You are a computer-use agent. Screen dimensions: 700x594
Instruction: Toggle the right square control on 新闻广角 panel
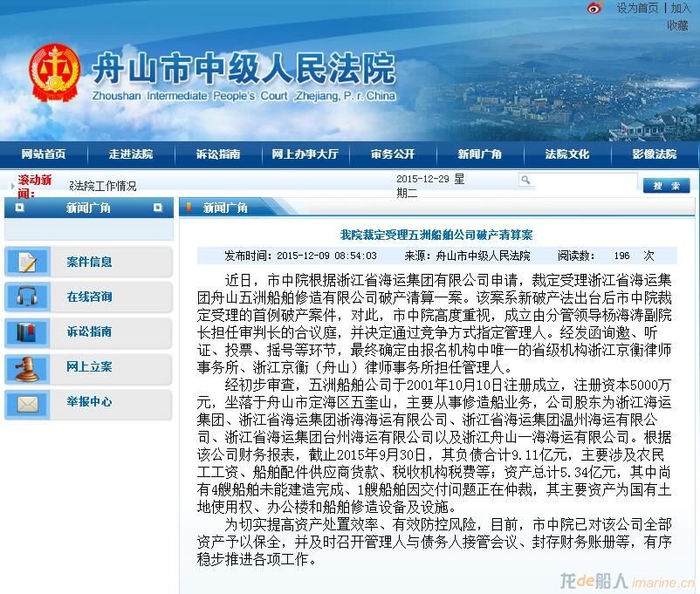(x=160, y=208)
